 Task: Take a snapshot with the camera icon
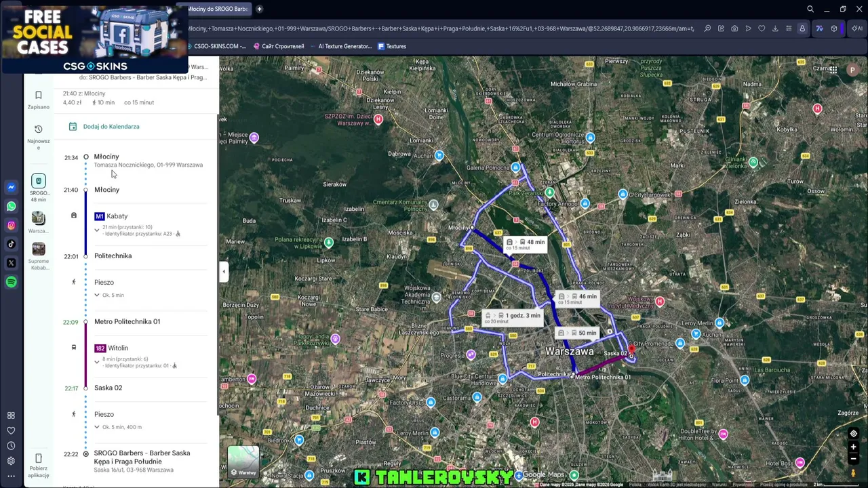pyautogui.click(x=734, y=28)
